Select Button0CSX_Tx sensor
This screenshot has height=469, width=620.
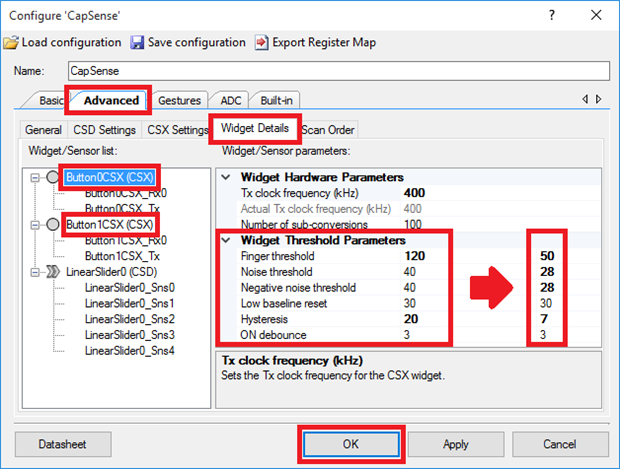(122, 209)
